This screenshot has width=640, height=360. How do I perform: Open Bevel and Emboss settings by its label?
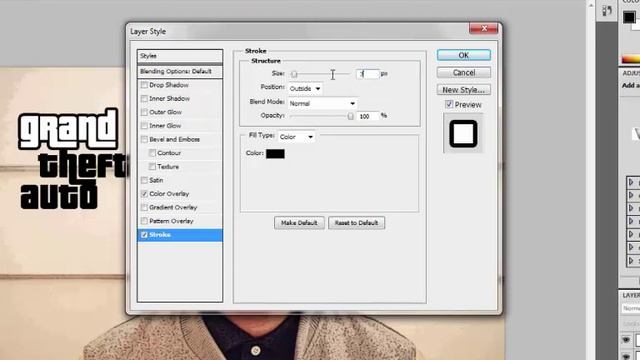[174, 140]
